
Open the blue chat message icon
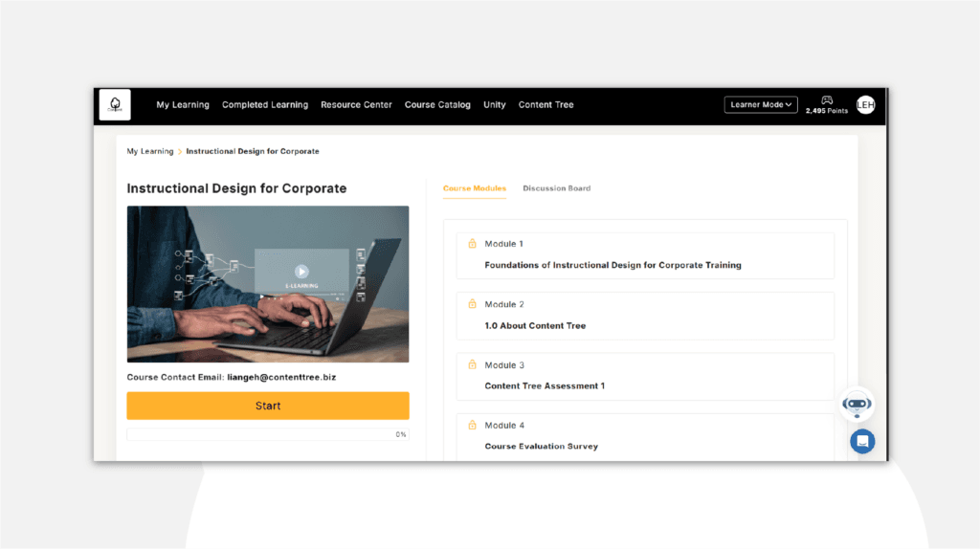tap(862, 442)
